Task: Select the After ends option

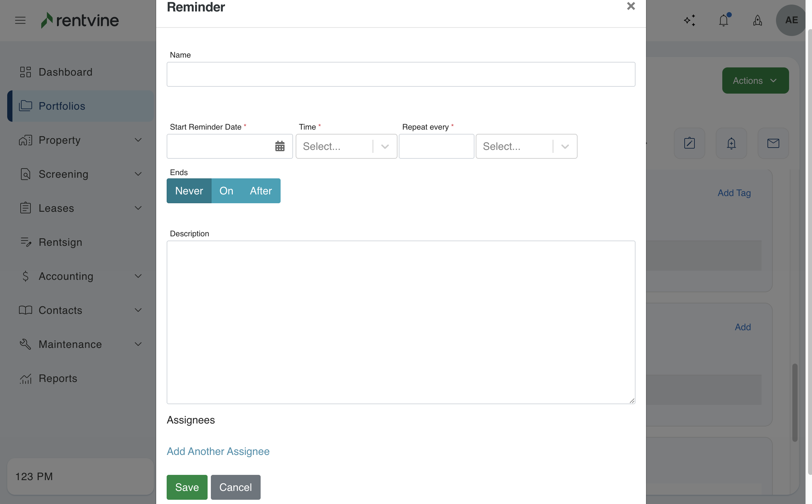Action: pyautogui.click(x=261, y=191)
